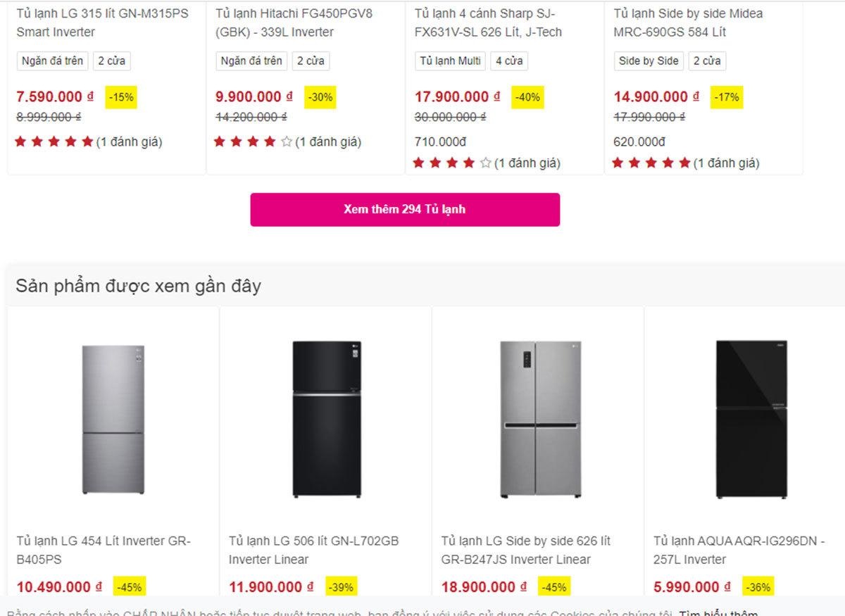Open the black LG 506 lít fridge thumbnail

pyautogui.click(x=326, y=420)
